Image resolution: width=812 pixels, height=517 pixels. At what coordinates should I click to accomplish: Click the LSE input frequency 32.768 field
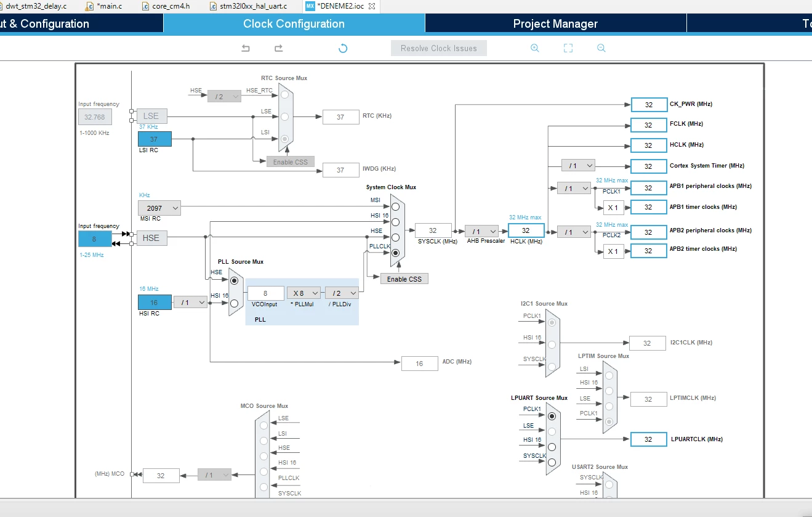click(x=95, y=117)
